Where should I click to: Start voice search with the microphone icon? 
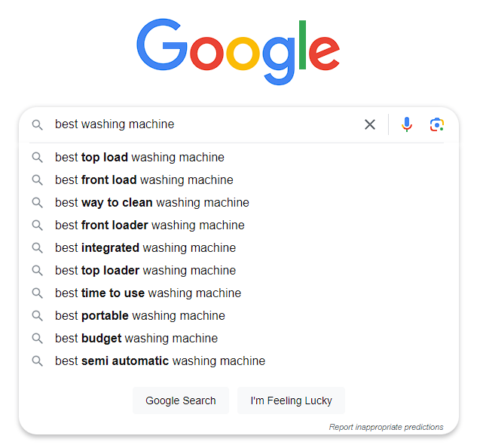407,124
